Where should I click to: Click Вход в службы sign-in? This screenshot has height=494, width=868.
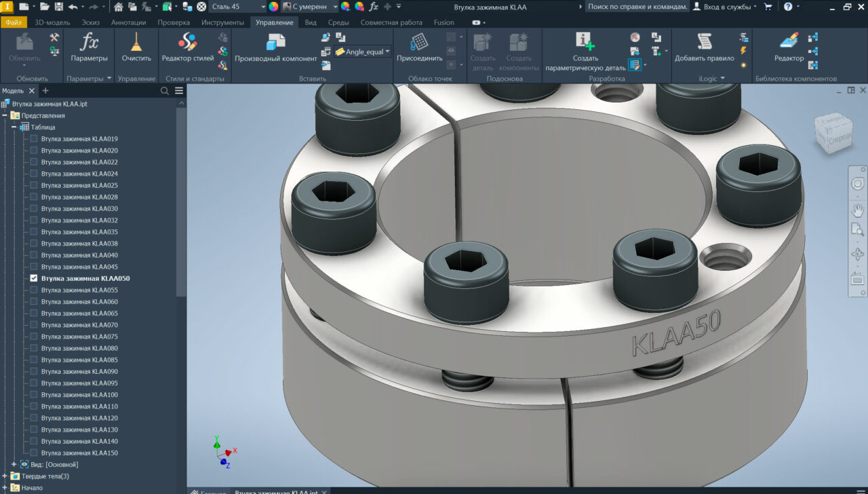(x=727, y=7)
